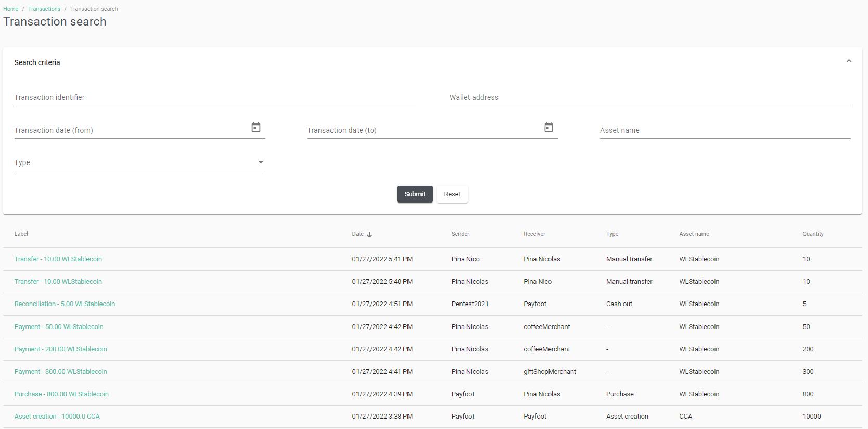Focus the Wallet address field

(650, 97)
